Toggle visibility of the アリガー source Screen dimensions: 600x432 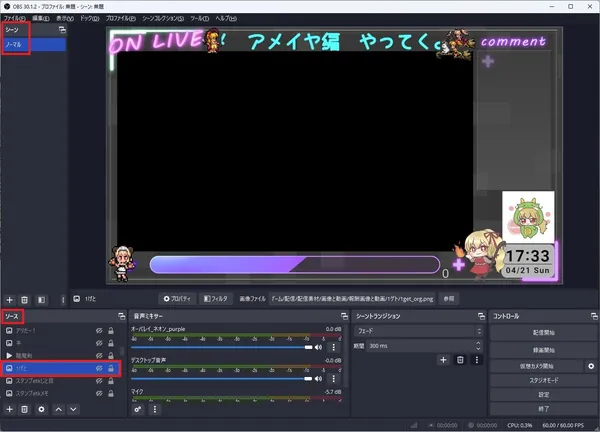100,329
